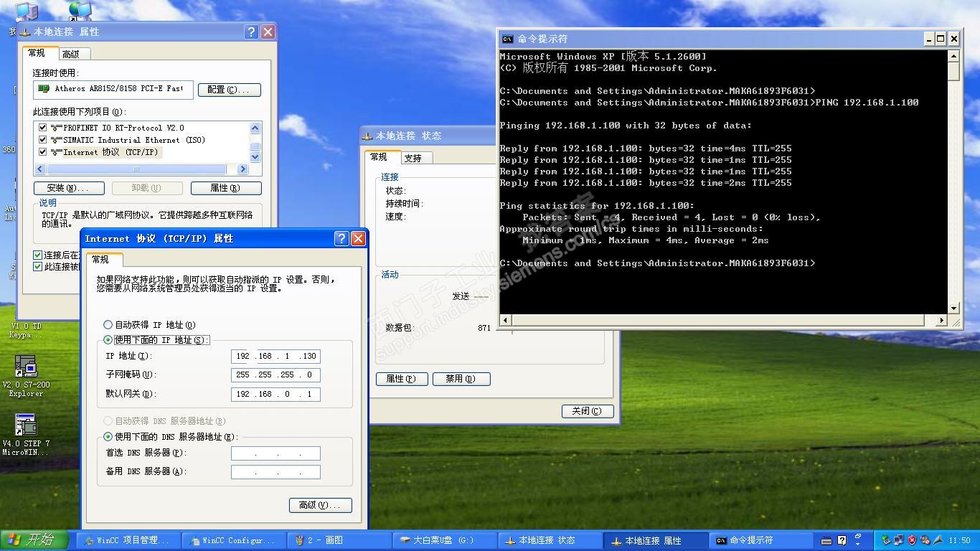Click the taskbar clock showing 11:50
Image resolution: width=980 pixels, height=551 pixels.
pos(959,540)
